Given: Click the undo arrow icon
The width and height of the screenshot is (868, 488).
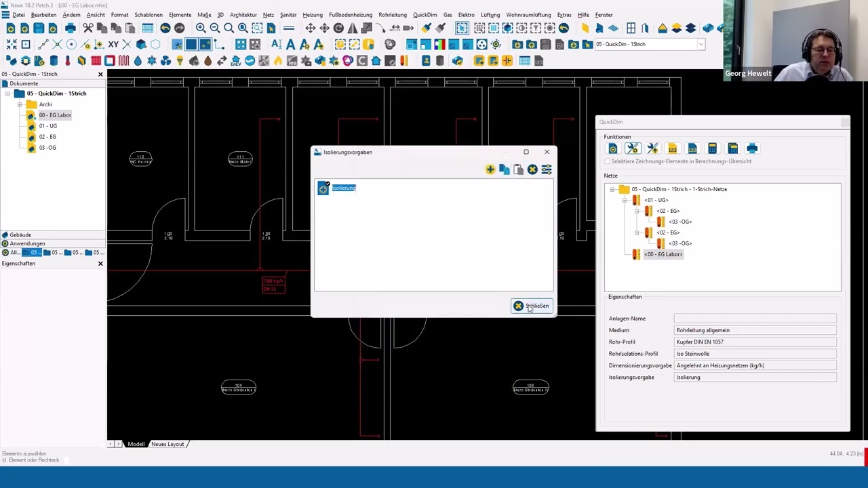Looking at the screenshot, I should (165, 28).
